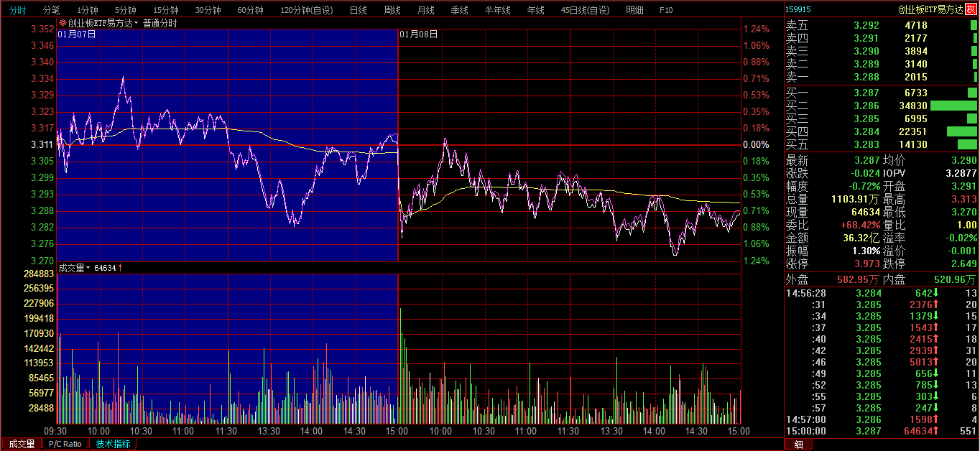Click the 买二 bid volume 34830

click(x=913, y=106)
